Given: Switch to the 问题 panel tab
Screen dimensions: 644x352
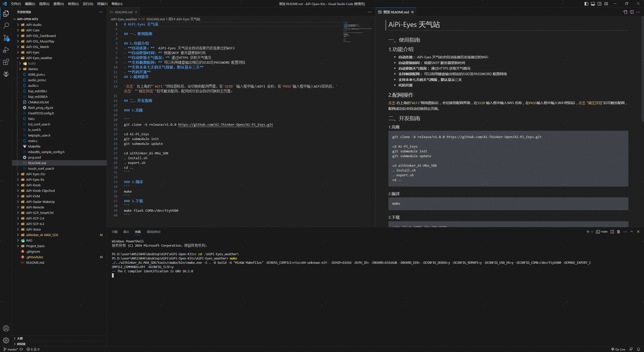Looking at the screenshot, I should (x=115, y=232).
